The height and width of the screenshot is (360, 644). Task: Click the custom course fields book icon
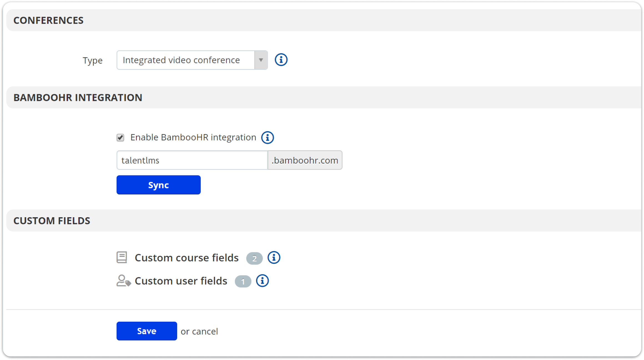coord(122,257)
